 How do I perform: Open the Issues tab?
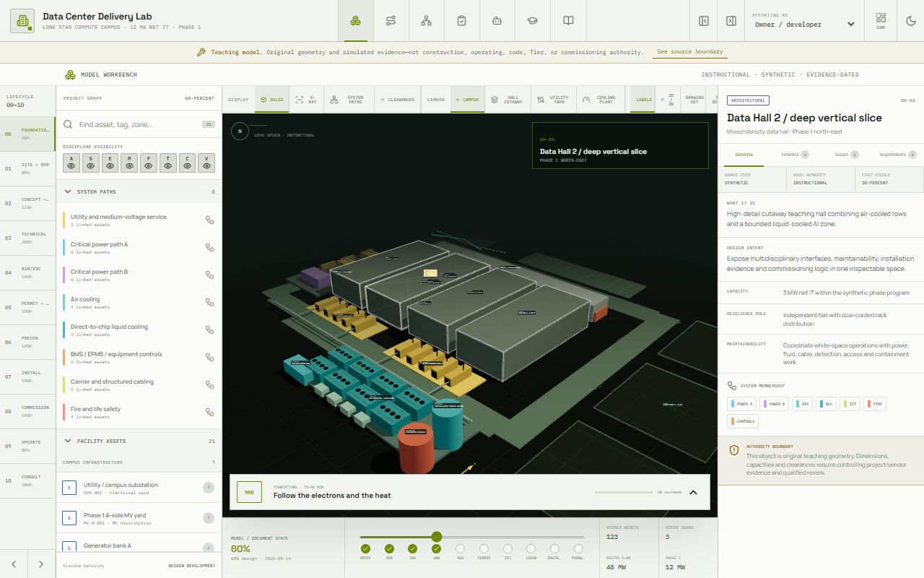846,155
